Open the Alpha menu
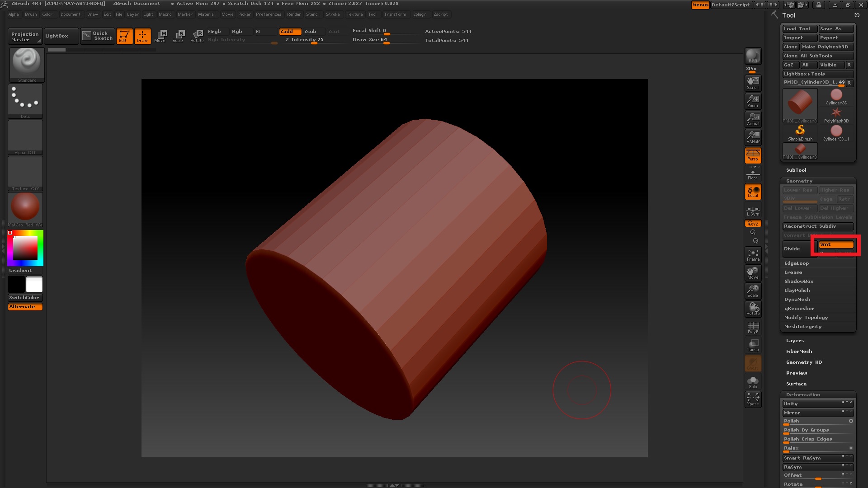This screenshot has height=488, width=868. point(14,14)
